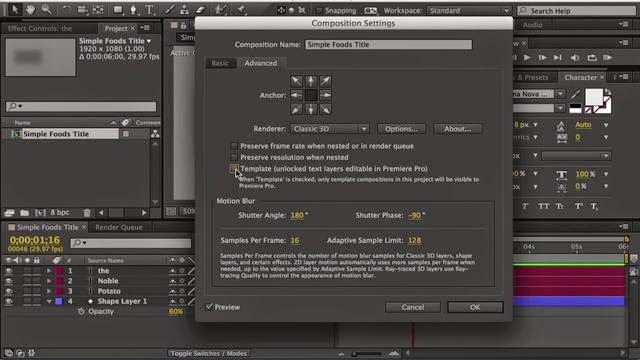This screenshot has width=640, height=360.
Task: Open the Workspace Standard dropdown
Action: 469,11
